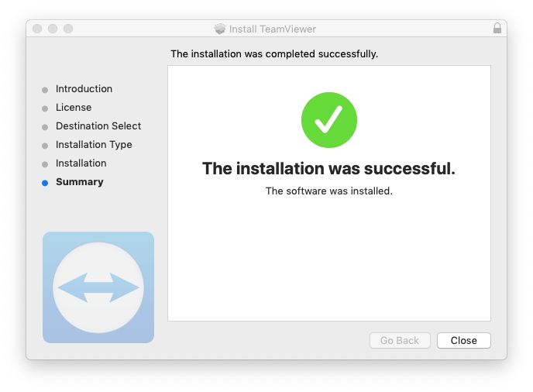The width and height of the screenshot is (533, 392).
Task: Select the Installation step in sidebar
Action: point(81,163)
